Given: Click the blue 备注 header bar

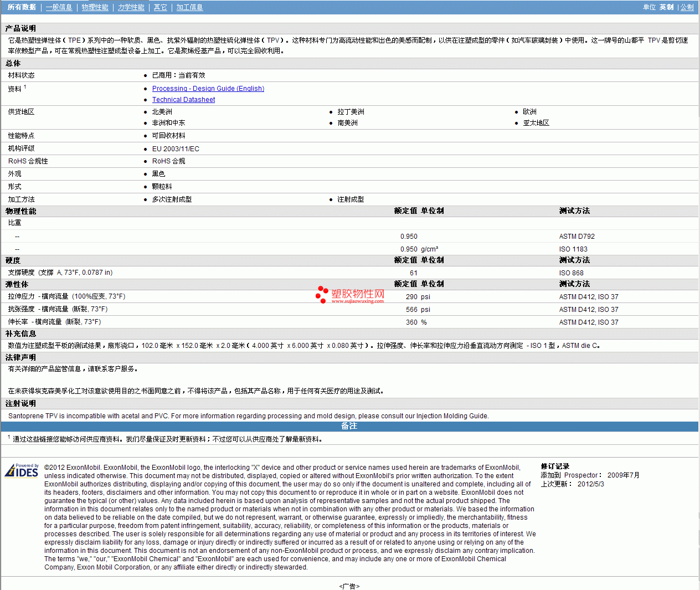Looking at the screenshot, I should (349, 426).
